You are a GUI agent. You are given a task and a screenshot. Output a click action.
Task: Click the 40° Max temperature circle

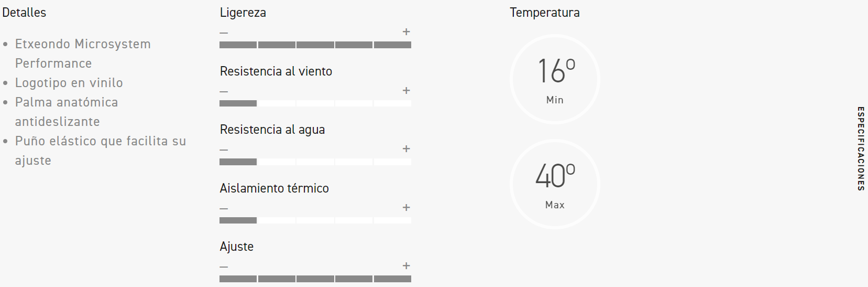555,184
